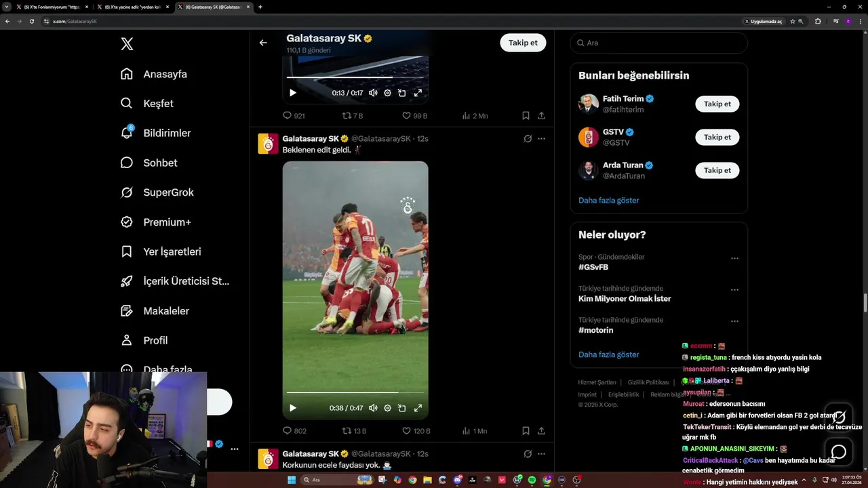Open Profil in the sidebar
The height and width of the screenshot is (488, 868).
(x=144, y=340)
